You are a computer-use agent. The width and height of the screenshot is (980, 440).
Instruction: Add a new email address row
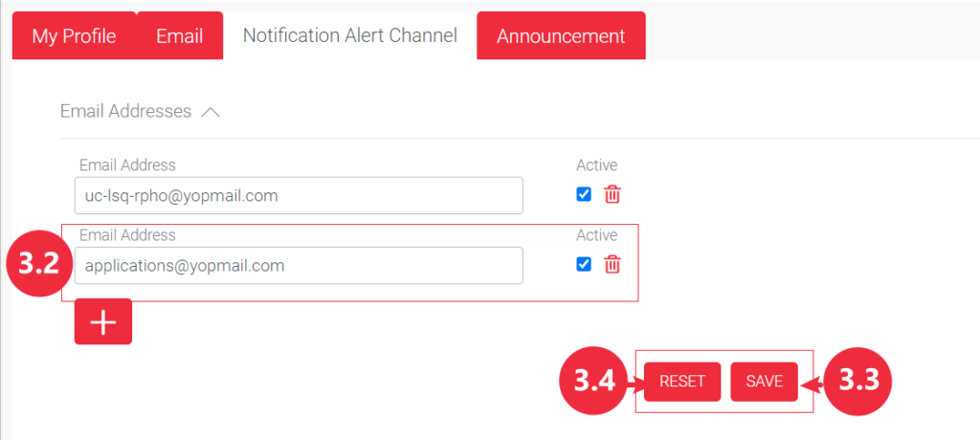pyautogui.click(x=102, y=322)
